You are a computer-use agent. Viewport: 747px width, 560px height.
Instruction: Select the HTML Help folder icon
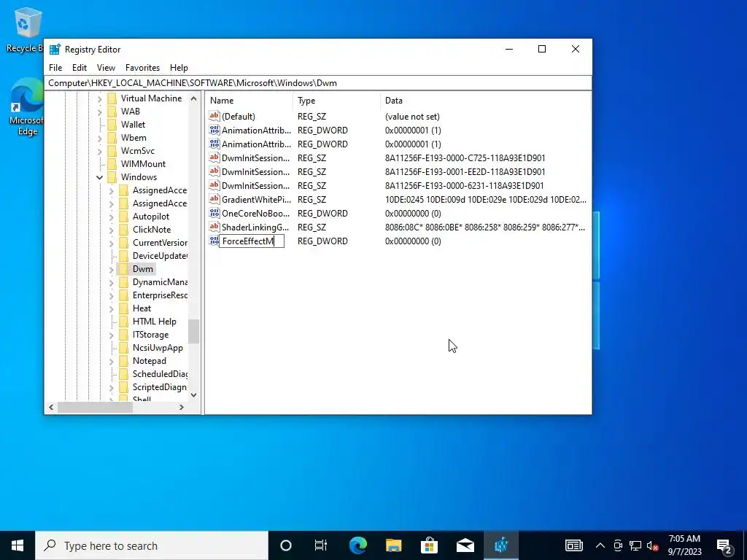(x=124, y=322)
